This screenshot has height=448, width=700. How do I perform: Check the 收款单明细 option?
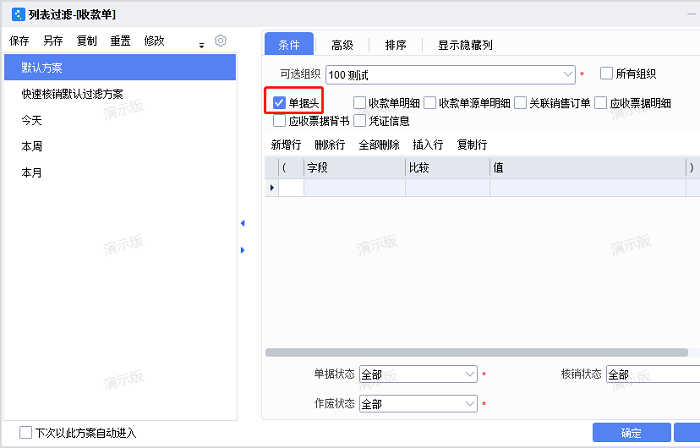point(360,102)
